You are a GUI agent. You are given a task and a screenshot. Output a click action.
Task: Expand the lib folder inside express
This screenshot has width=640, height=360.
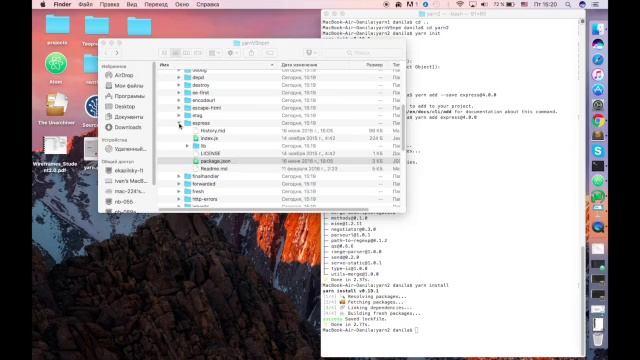(187, 146)
